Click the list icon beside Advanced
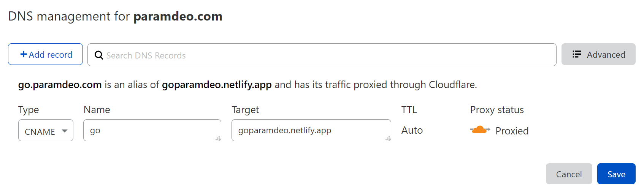This screenshot has width=644, height=191. tap(577, 54)
